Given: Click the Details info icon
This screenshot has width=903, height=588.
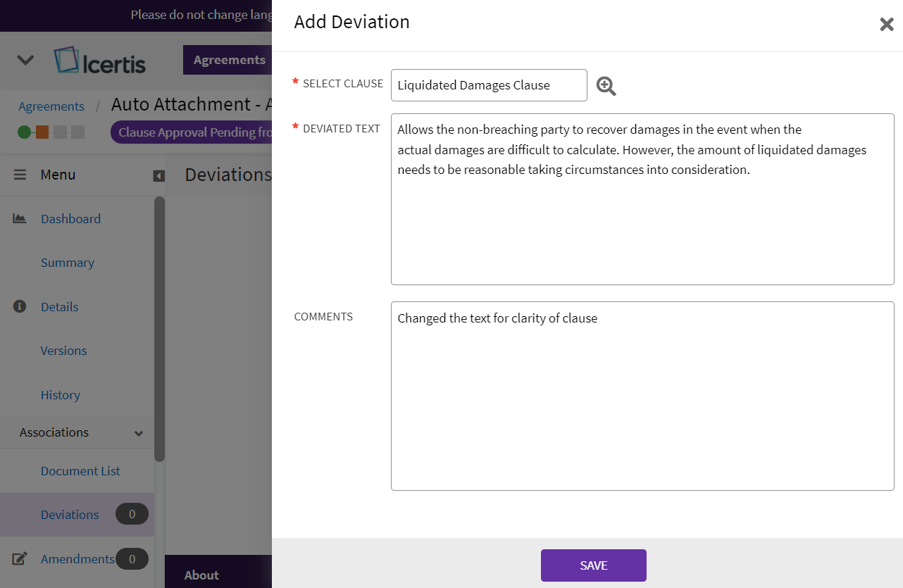Looking at the screenshot, I should (20, 306).
